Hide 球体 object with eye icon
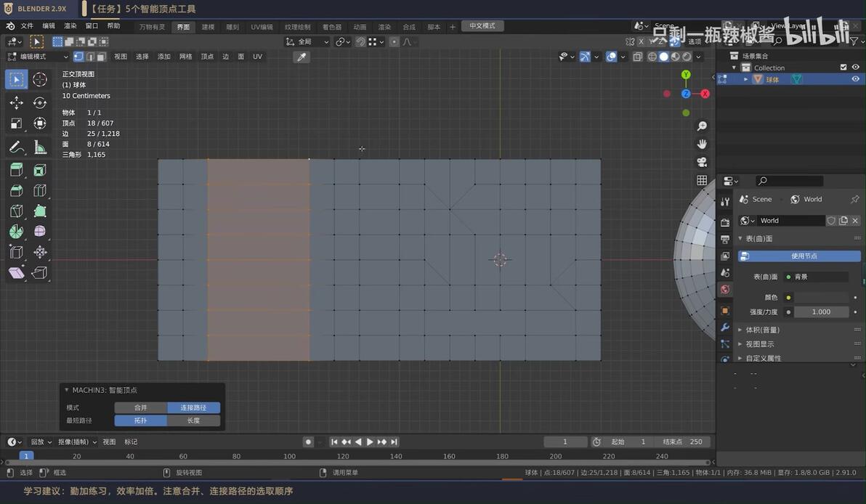Screen dimensions: 866x504 (856, 79)
